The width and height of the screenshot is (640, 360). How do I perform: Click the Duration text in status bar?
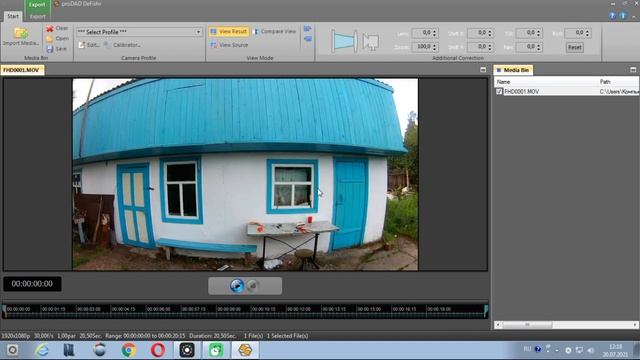pyautogui.click(x=213, y=336)
